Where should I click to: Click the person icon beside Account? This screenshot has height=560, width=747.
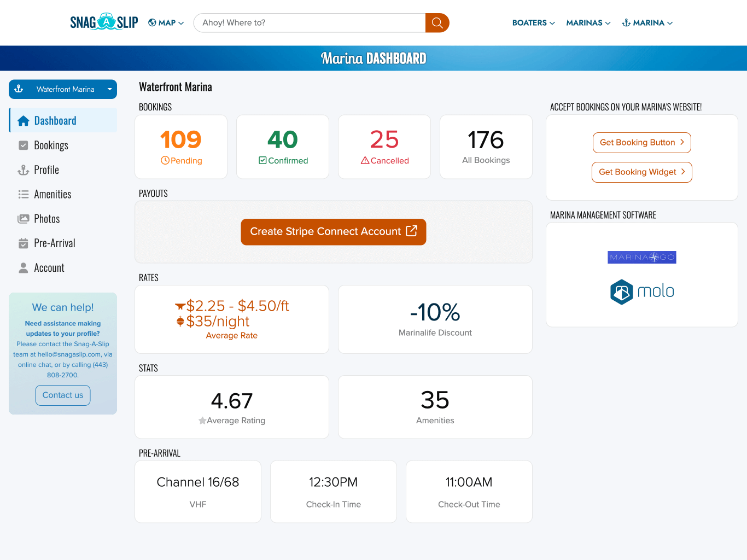24,268
